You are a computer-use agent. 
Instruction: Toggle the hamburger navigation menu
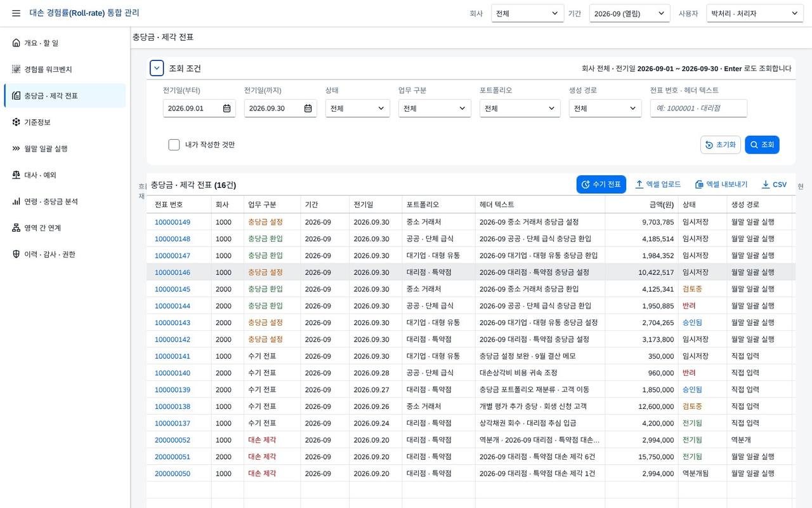16,13
